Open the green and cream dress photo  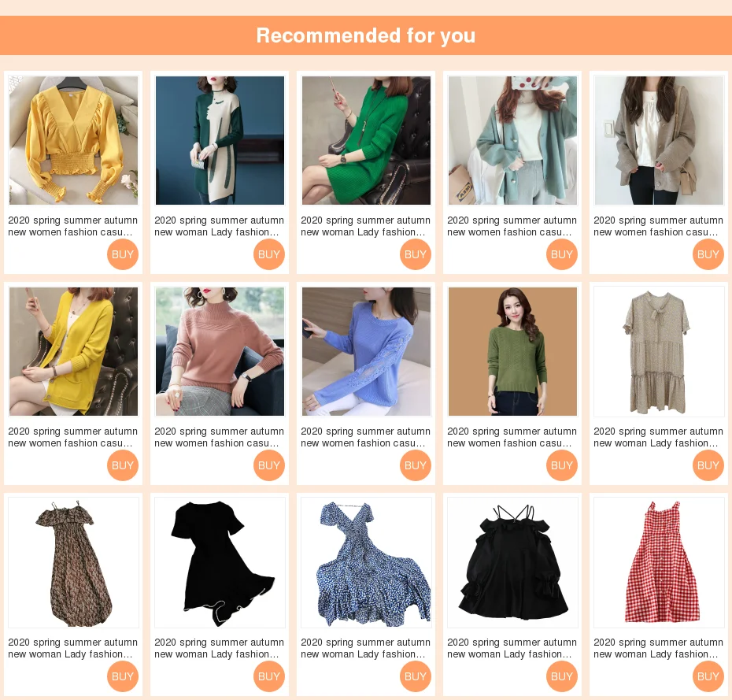tap(220, 141)
